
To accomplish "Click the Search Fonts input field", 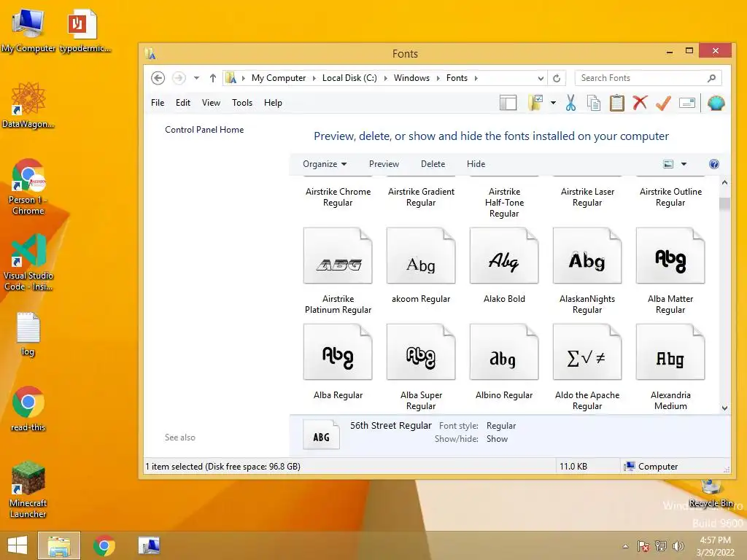I will (640, 78).
